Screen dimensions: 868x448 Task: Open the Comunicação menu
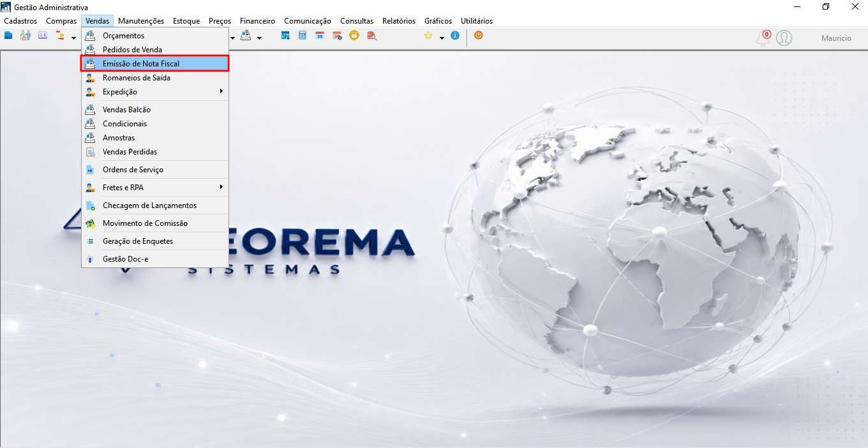[x=308, y=21]
